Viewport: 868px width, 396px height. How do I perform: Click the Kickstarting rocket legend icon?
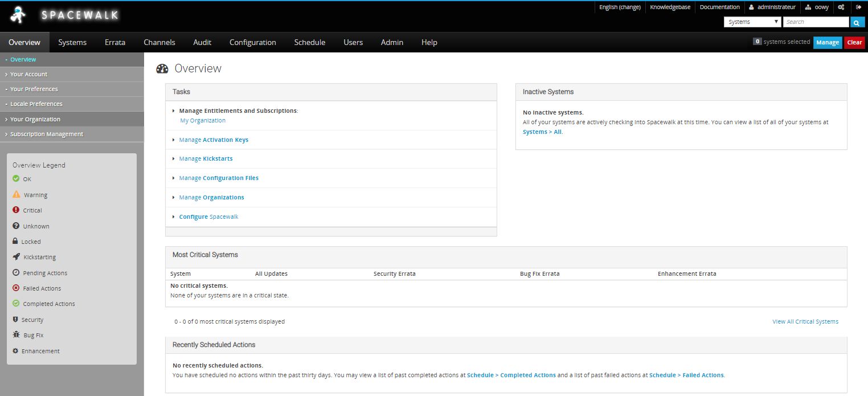[16, 257]
